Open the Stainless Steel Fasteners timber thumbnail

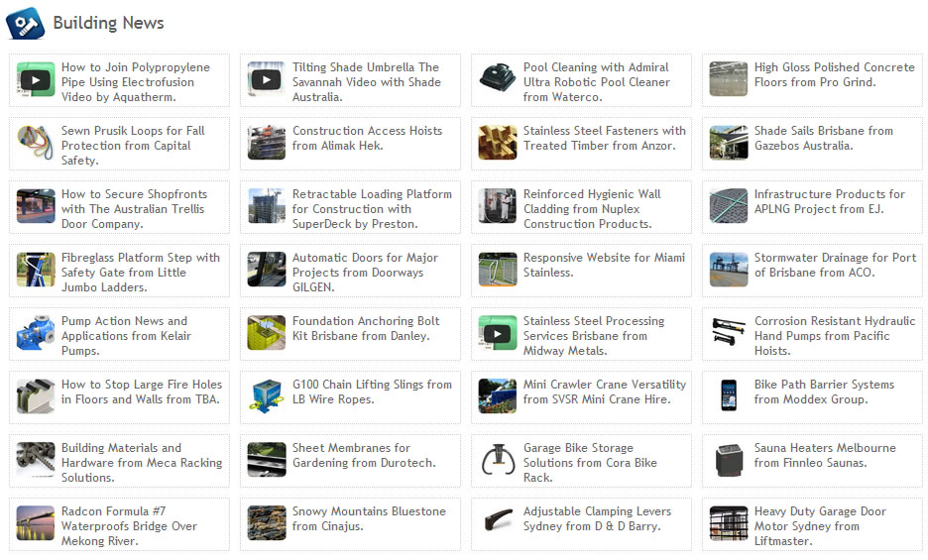coord(497,143)
